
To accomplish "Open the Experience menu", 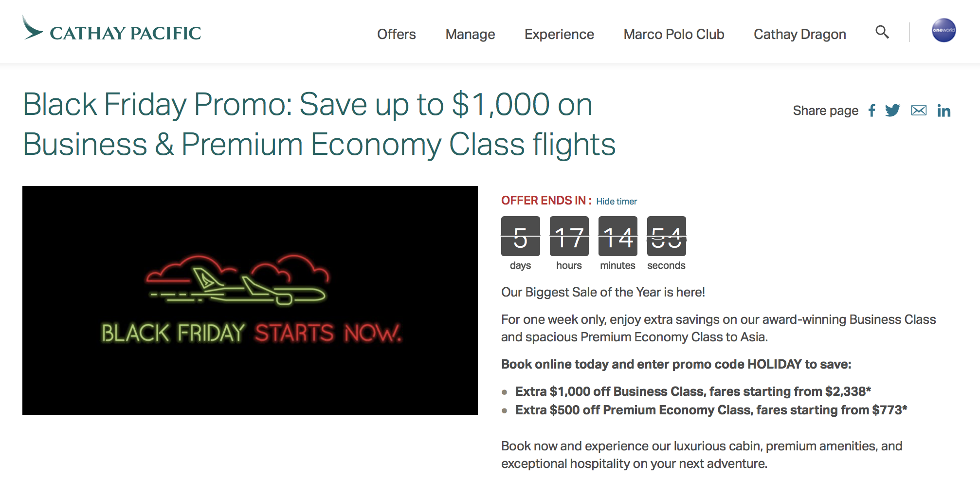I will pyautogui.click(x=559, y=34).
